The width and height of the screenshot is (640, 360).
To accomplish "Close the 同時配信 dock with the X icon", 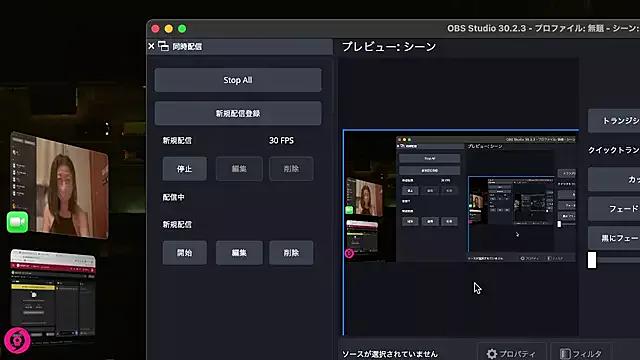I will click(x=151, y=46).
